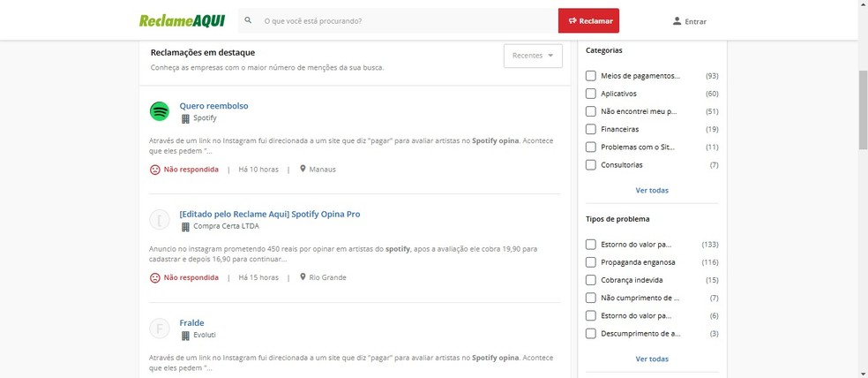Screen dimensions: 868x378
Task: Click Ver todas under Tipos de problema
Action: pos(652,359)
